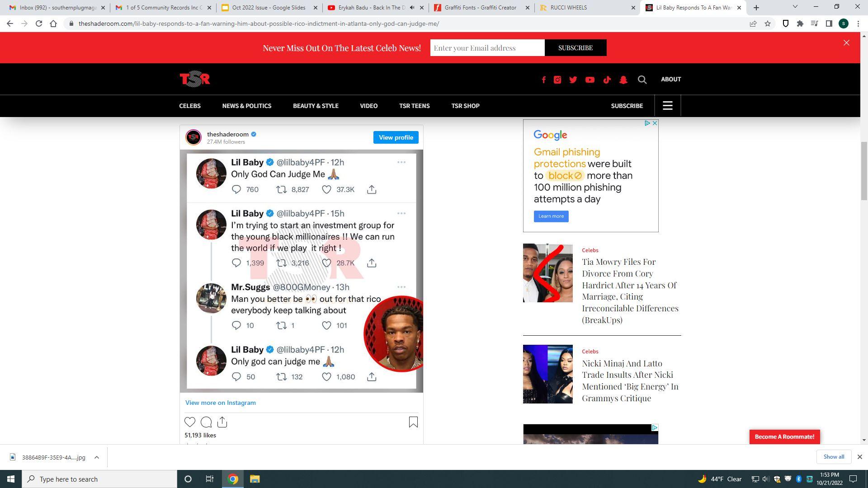
Task: Mute the Erykah Badu tab audio
Action: (x=412, y=8)
